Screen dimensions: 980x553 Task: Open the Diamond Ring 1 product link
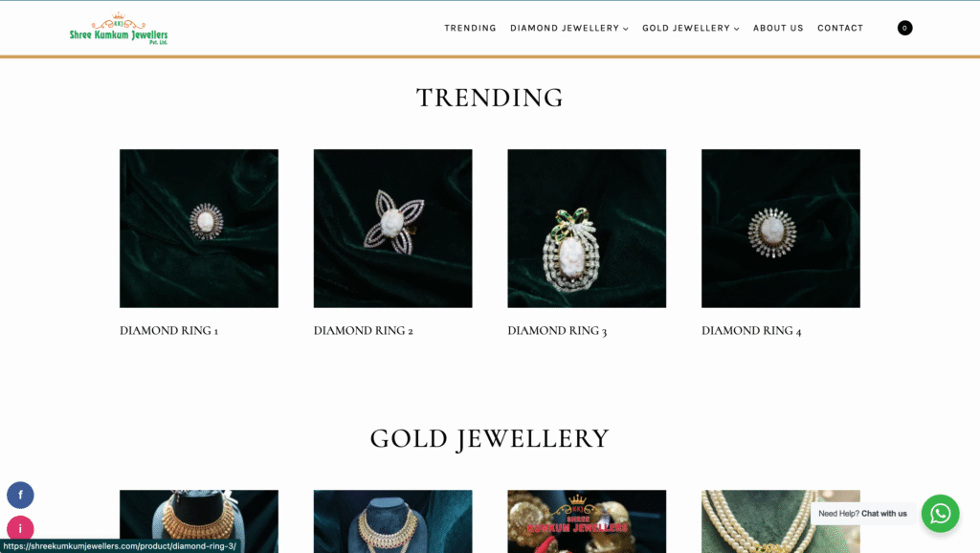point(168,330)
